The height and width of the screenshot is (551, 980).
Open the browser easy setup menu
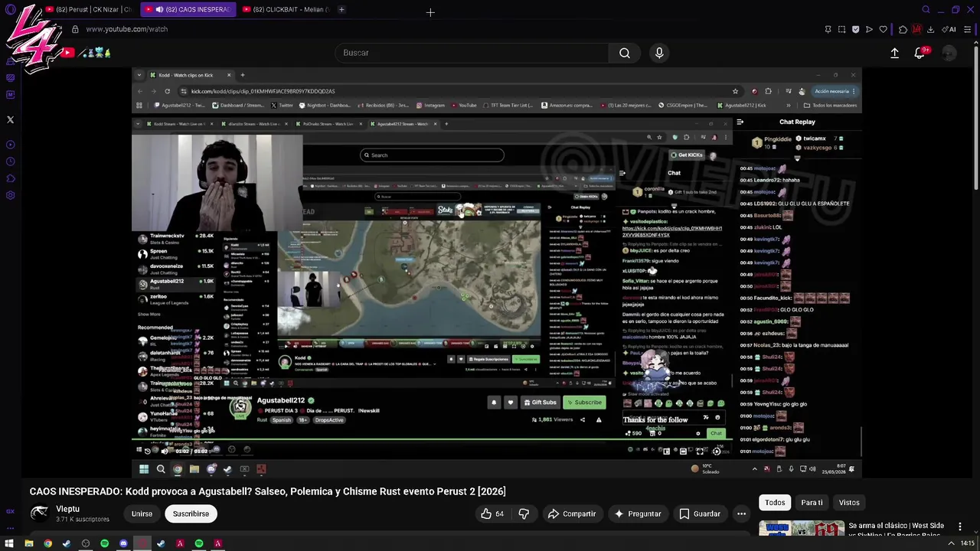pos(969,29)
